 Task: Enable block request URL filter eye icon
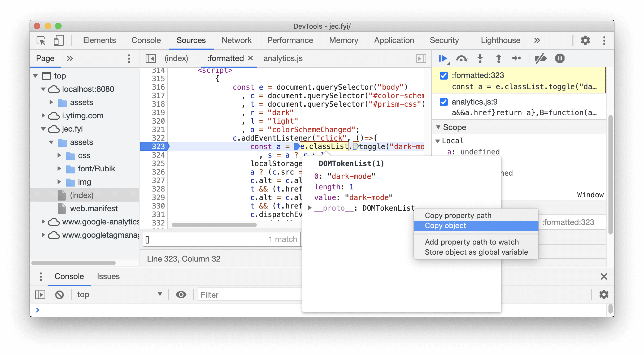[x=181, y=295]
